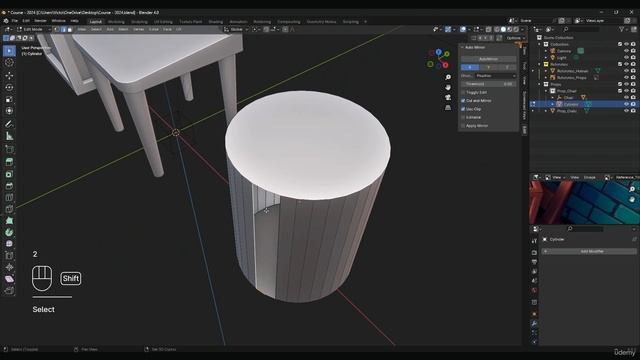Select the Z axis button in Auto Mirror
640x360 pixels.
pos(507,67)
